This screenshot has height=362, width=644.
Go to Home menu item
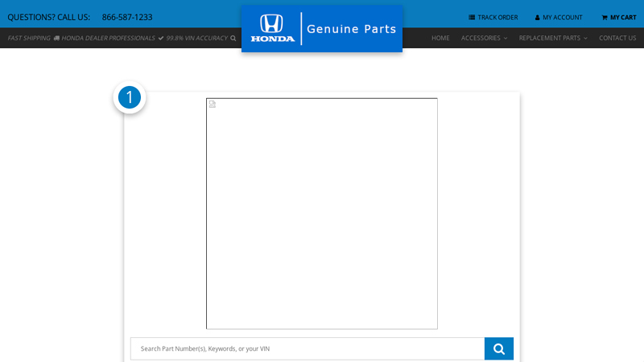[x=440, y=38]
